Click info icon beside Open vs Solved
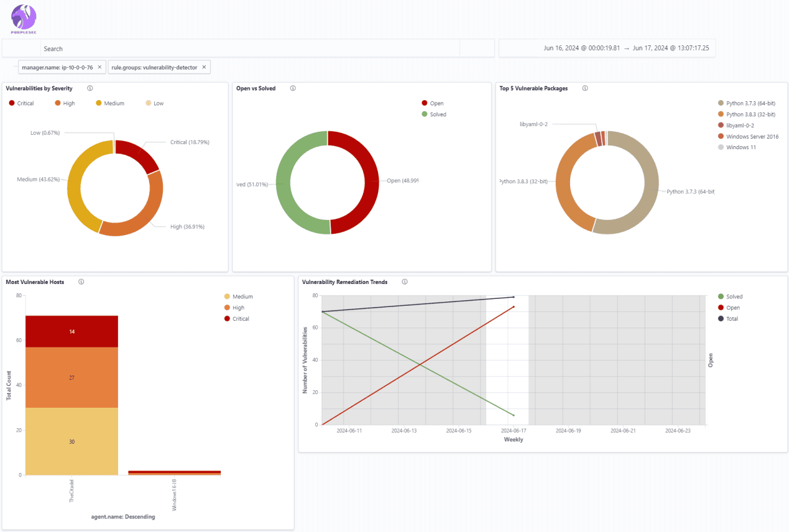 tap(293, 88)
